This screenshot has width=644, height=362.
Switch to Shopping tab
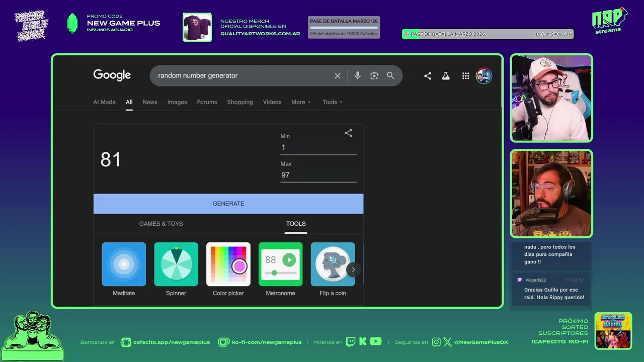240,102
